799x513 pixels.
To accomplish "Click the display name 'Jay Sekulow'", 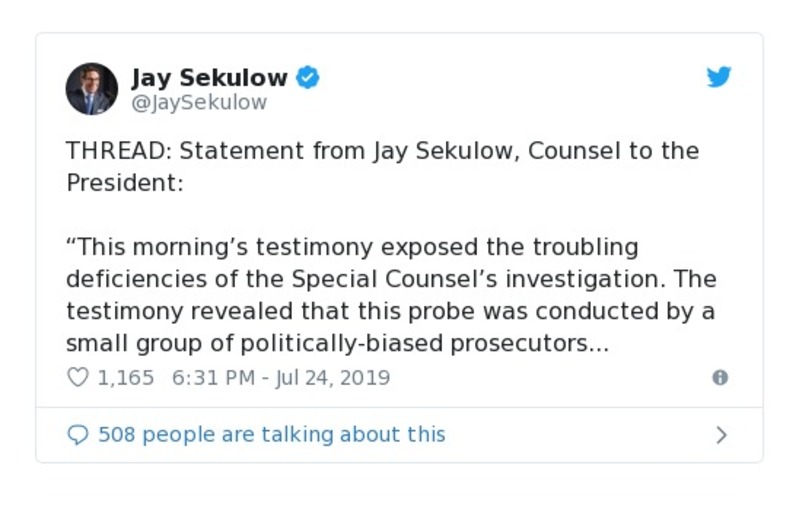I will click(209, 77).
